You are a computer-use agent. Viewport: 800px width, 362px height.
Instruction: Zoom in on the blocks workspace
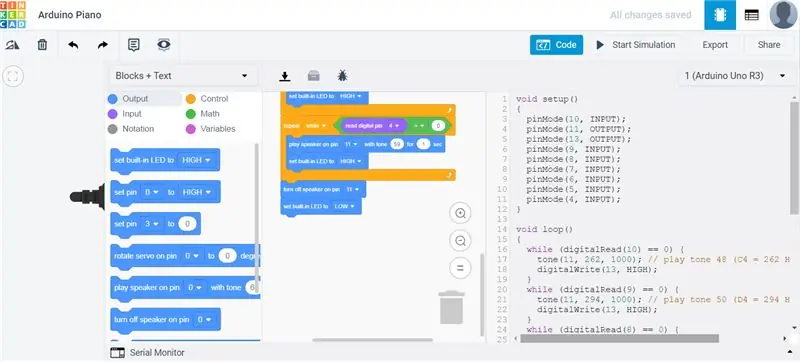pyautogui.click(x=460, y=214)
